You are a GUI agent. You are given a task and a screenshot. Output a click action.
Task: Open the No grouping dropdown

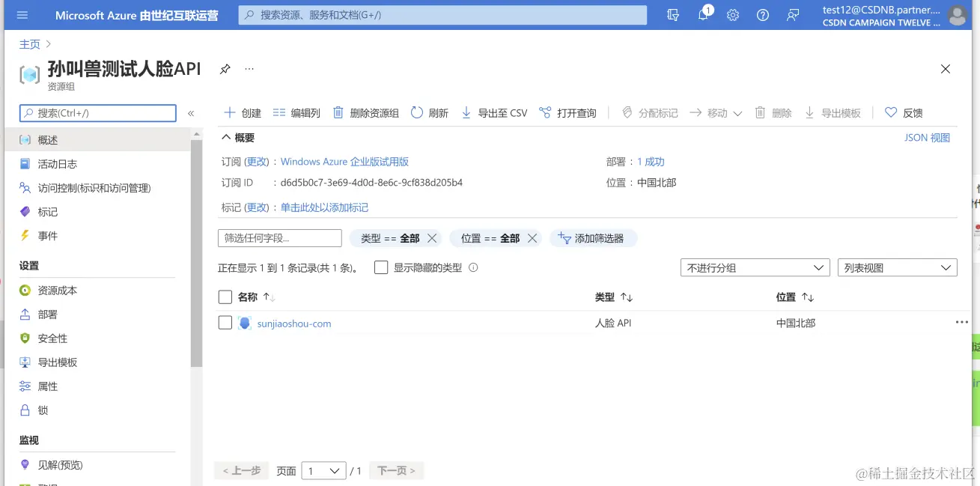(755, 267)
